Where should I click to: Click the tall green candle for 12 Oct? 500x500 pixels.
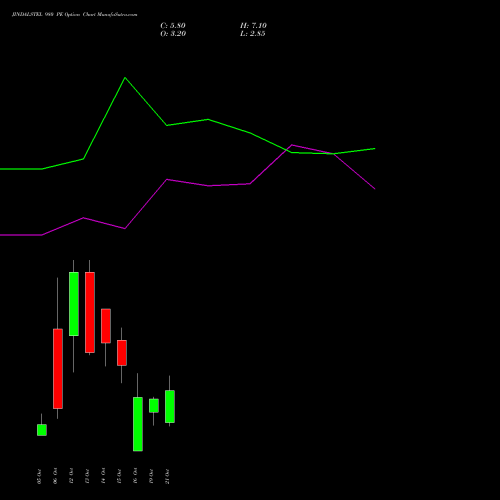(x=74, y=304)
